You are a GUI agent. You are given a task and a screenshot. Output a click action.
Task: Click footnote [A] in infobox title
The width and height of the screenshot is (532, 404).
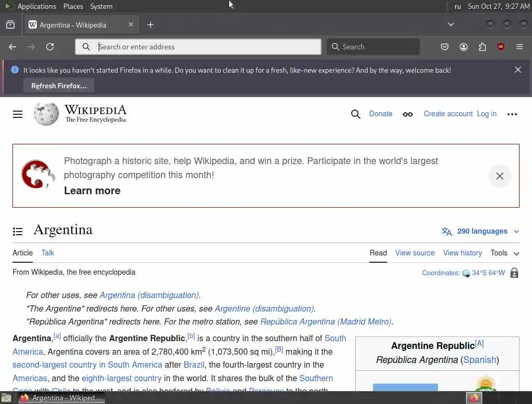tap(479, 343)
